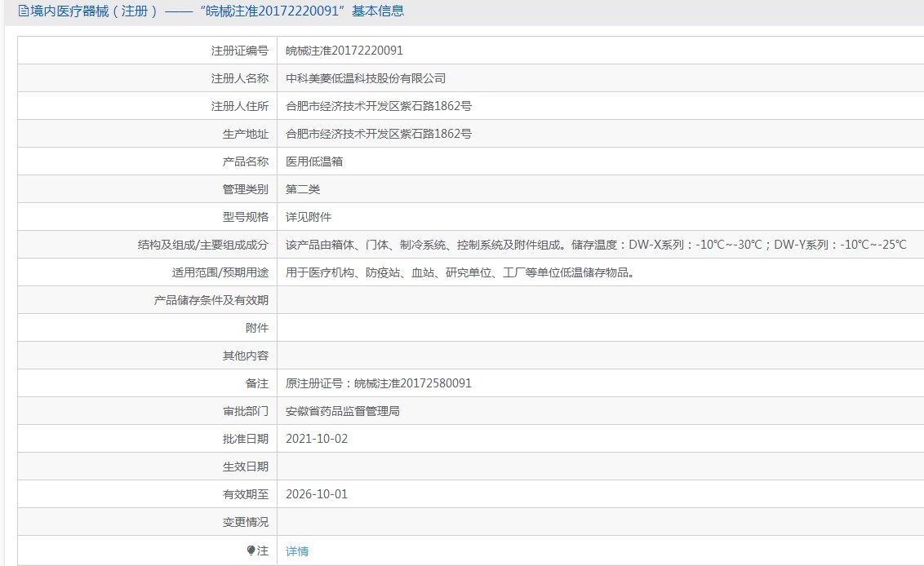Click the 其他内容 label

tap(246, 355)
